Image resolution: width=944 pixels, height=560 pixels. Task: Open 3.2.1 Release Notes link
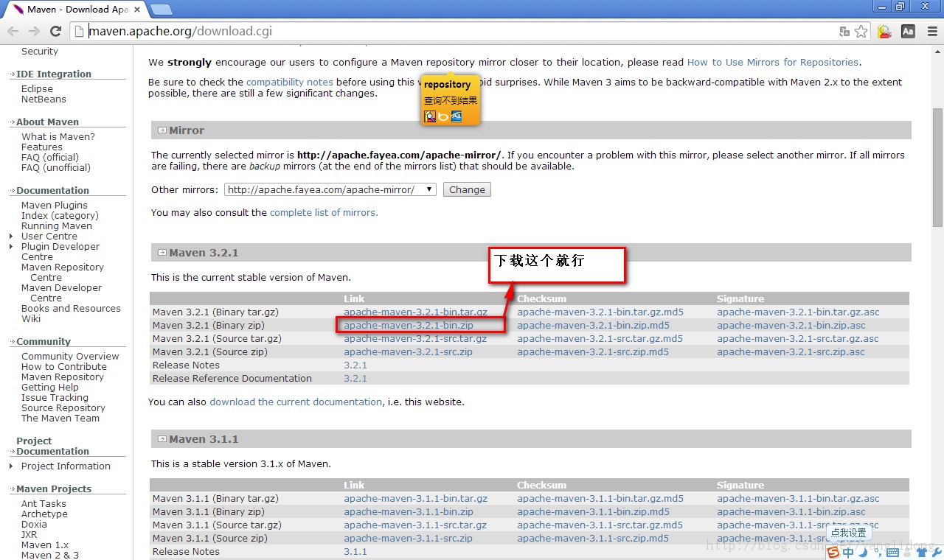[355, 365]
